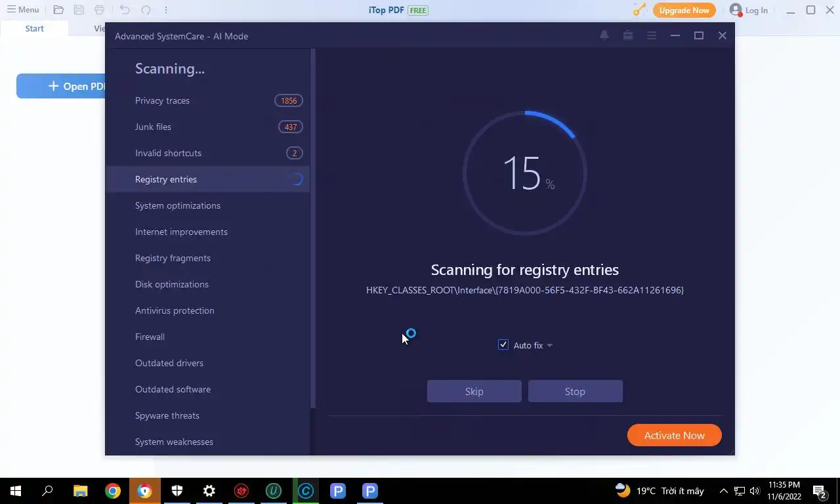Open the folder icon in iTop PDF toolbar
The height and width of the screenshot is (504, 840).
pyautogui.click(x=58, y=10)
